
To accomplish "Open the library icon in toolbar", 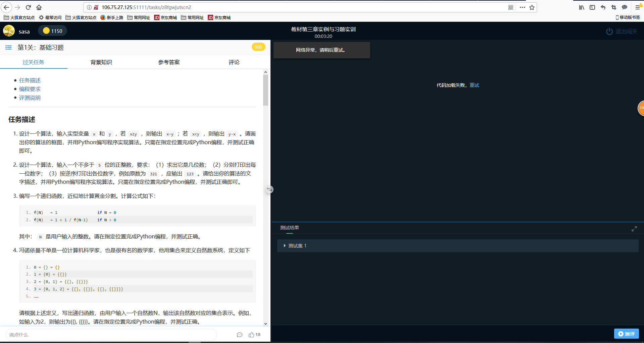I will pyautogui.click(x=582, y=7).
